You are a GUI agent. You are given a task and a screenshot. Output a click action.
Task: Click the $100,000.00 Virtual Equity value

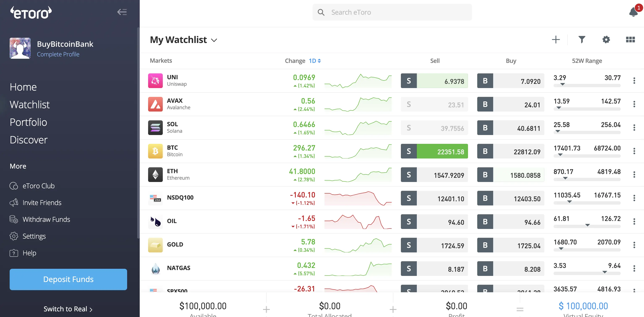click(583, 306)
